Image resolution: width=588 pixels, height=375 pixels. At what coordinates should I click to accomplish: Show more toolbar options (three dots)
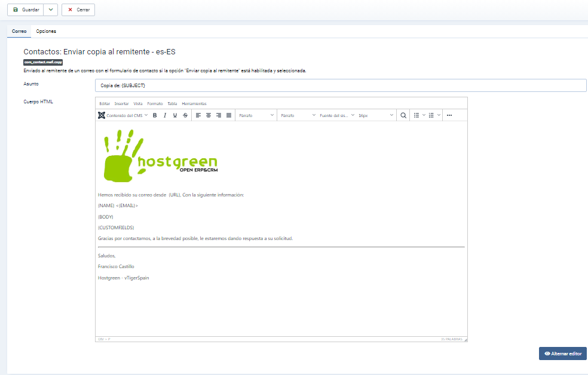(x=449, y=115)
